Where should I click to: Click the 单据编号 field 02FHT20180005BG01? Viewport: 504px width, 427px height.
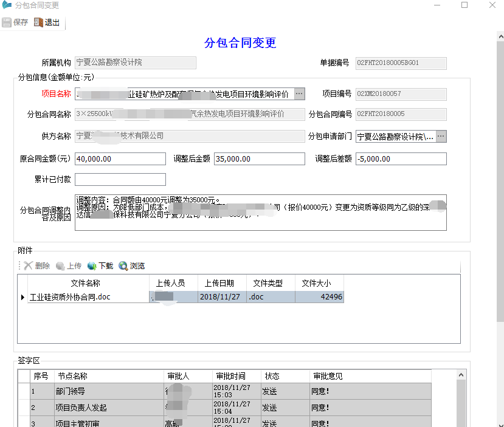click(x=401, y=63)
